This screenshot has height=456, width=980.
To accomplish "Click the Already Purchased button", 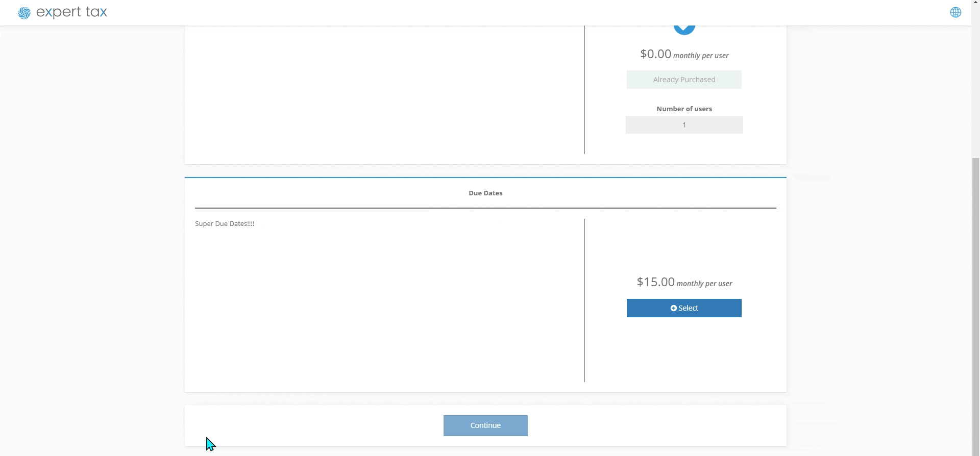I will pyautogui.click(x=684, y=80).
